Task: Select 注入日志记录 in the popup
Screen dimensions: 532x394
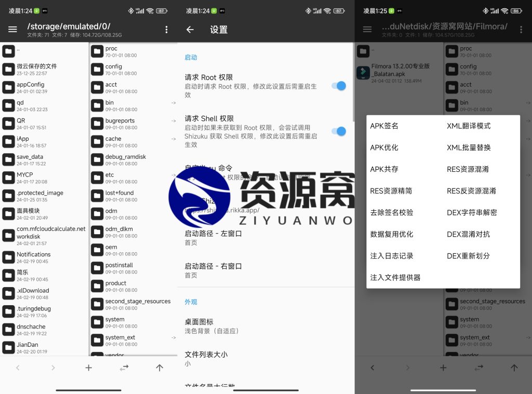Action: pos(392,256)
